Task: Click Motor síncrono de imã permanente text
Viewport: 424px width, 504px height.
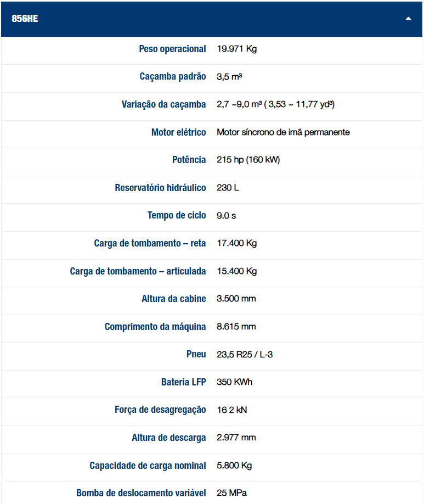Action: [283, 132]
